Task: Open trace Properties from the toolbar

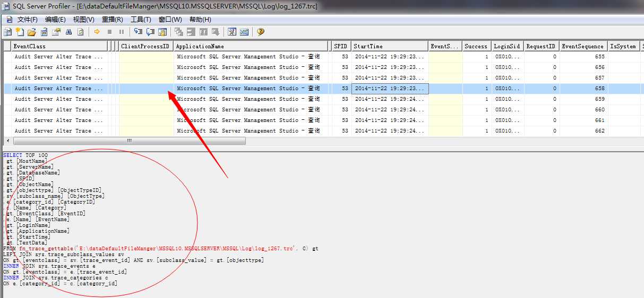Action: 56,32
